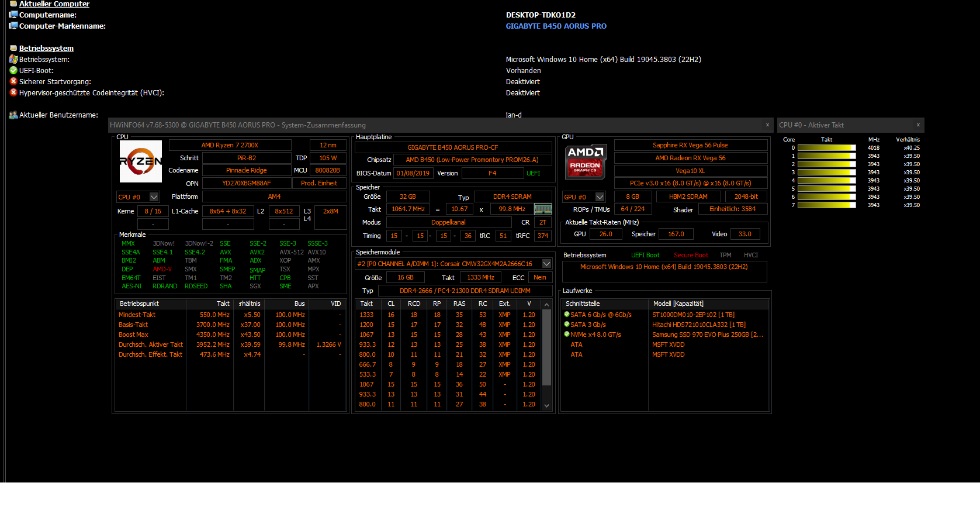This screenshot has height=524, width=980.
Task: Click the memory timings table scrollbar thumb
Action: 547,347
